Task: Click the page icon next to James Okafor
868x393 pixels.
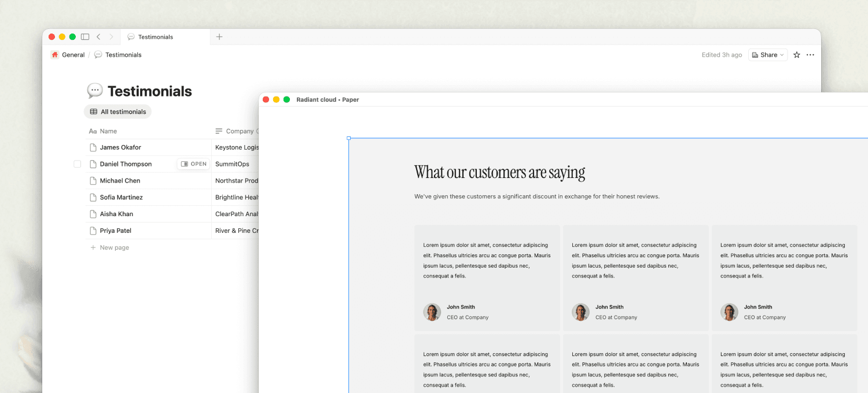Action: [93, 147]
